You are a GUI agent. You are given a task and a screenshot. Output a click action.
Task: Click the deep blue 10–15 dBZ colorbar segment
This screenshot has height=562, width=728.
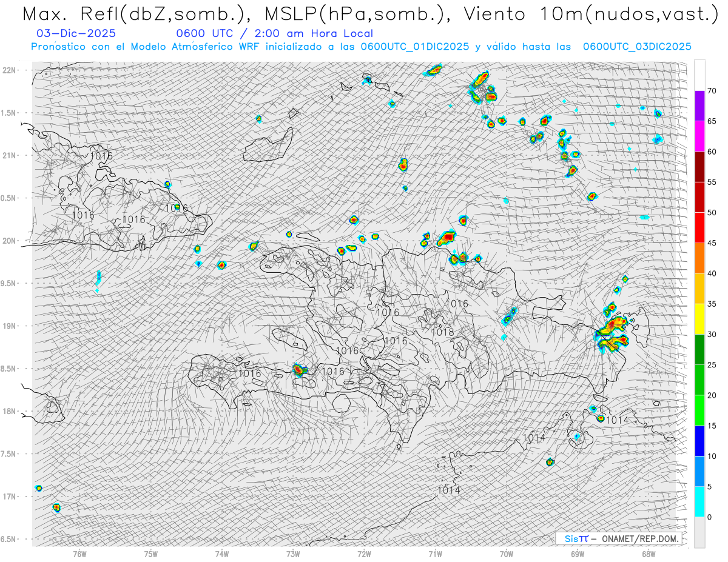(699, 441)
